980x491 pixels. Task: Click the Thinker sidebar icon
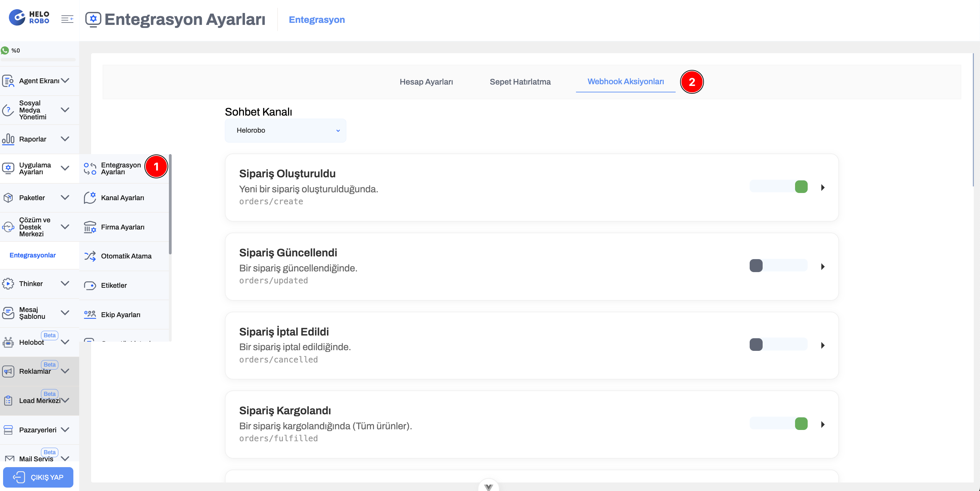(8, 283)
